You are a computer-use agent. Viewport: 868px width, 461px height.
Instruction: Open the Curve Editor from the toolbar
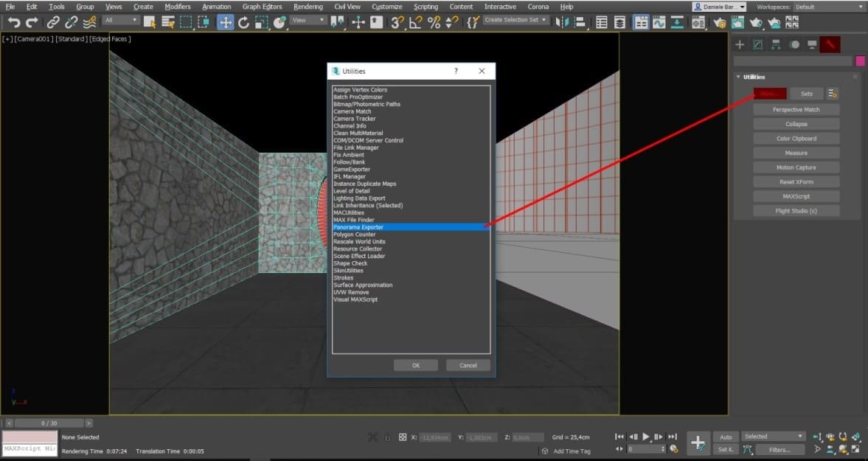click(658, 22)
